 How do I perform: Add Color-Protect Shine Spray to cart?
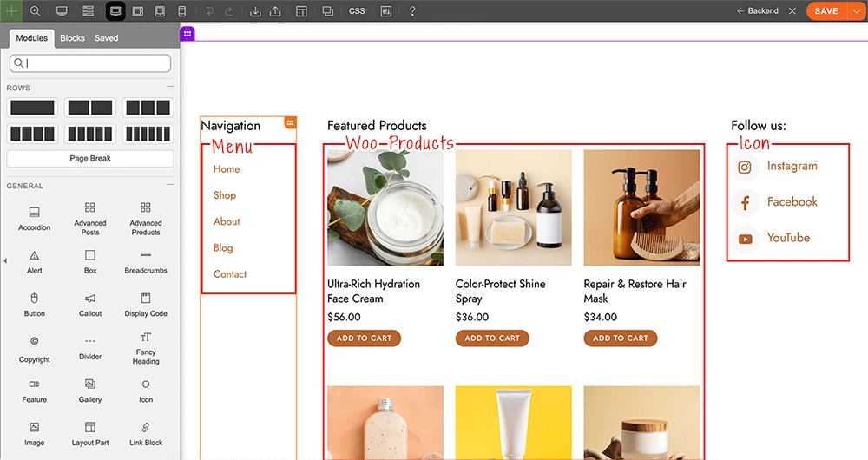click(492, 338)
